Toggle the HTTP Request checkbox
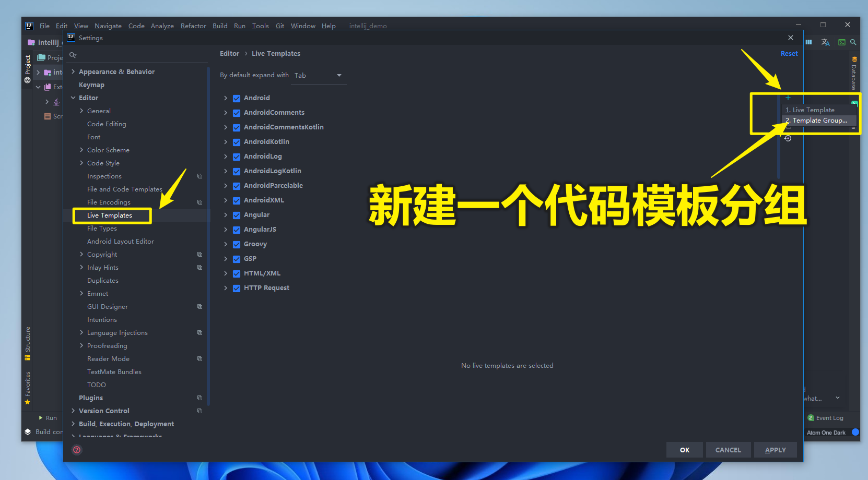Viewport: 868px width, 480px height. click(237, 288)
